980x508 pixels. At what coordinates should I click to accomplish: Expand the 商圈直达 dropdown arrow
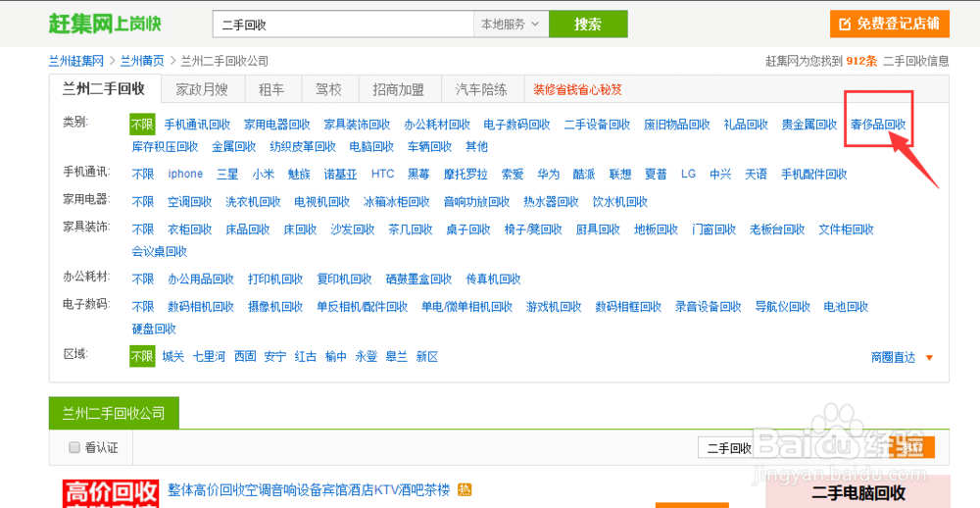click(929, 358)
